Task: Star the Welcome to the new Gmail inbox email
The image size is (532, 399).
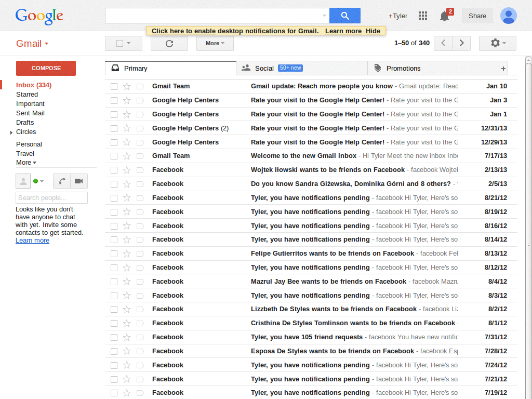Action: tap(127, 156)
